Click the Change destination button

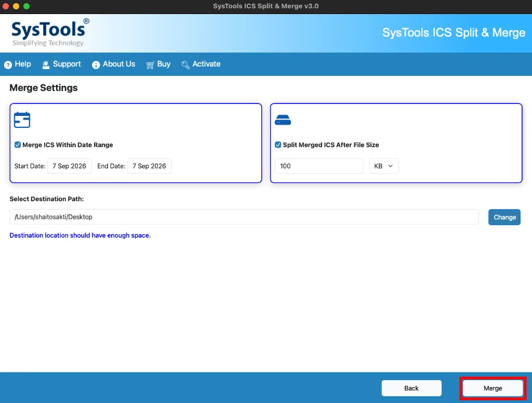(504, 217)
